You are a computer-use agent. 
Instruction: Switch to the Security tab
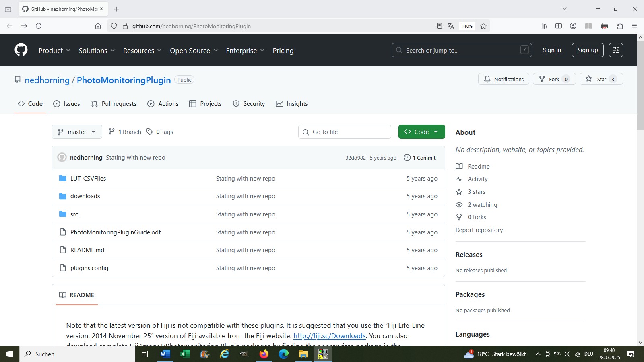249,104
